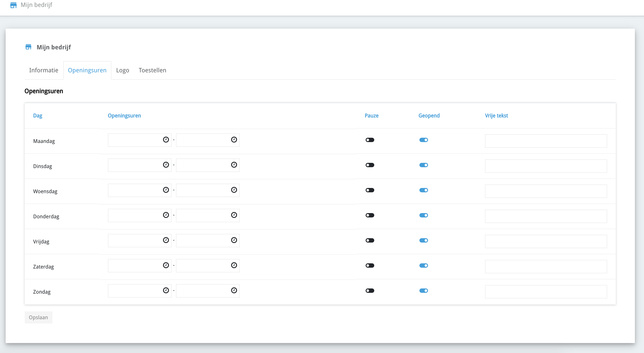Click the Zaterdag end time clock icon
The height and width of the screenshot is (353, 644).
(234, 265)
